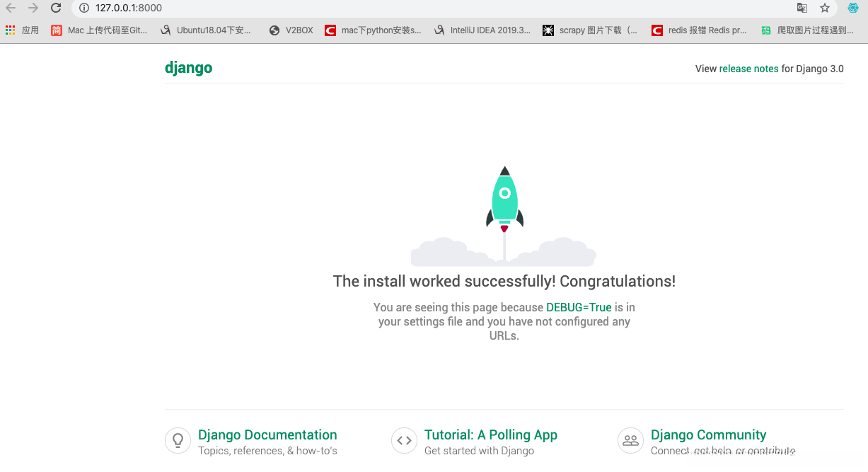Click the DEBUG=True link
This screenshot has height=472, width=868.
[x=579, y=307]
